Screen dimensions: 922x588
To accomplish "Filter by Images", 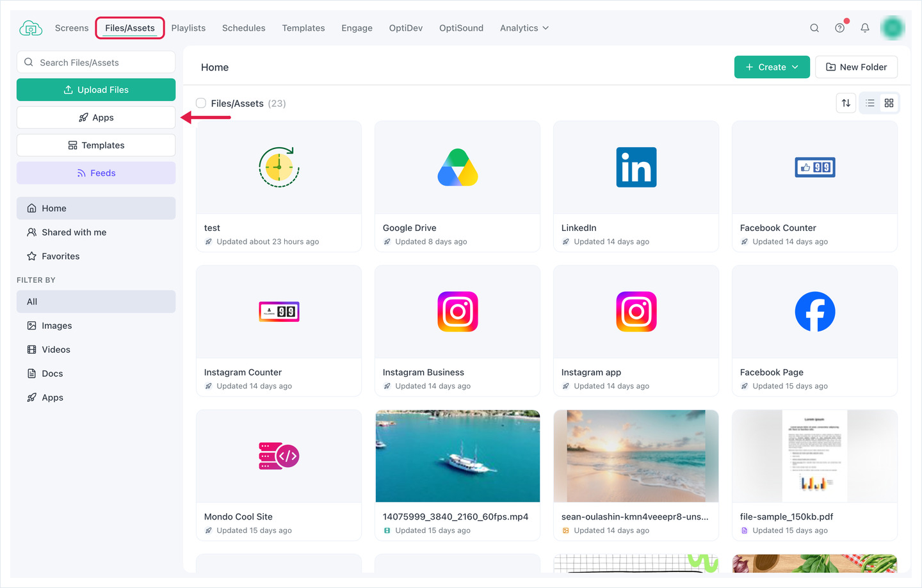I will click(96, 326).
